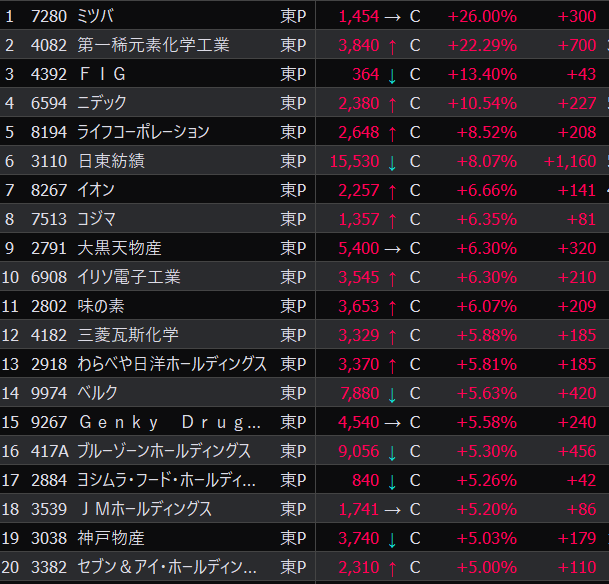Viewport: 609px width, 584px height.
Task: Select the 15,530 price of 日東紡績
Action: 353,161
